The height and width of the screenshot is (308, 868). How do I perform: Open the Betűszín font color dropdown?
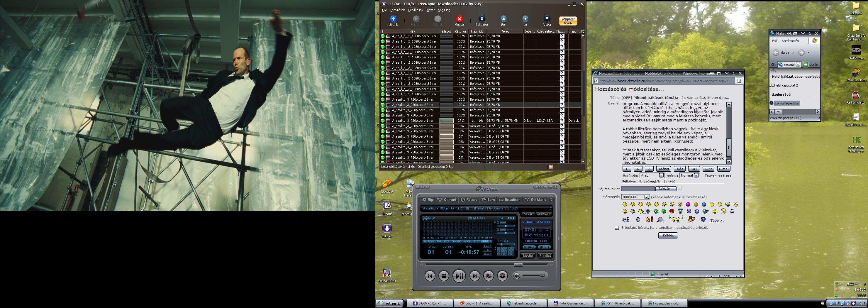click(x=661, y=176)
